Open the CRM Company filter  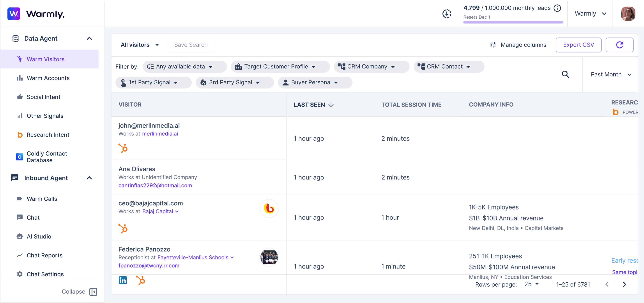372,67
